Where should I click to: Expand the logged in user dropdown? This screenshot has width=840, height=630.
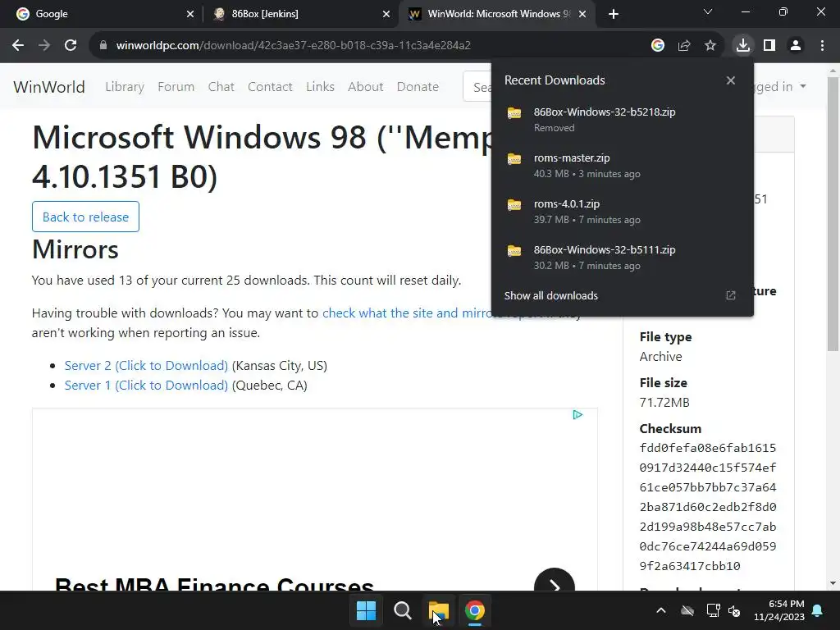click(779, 86)
